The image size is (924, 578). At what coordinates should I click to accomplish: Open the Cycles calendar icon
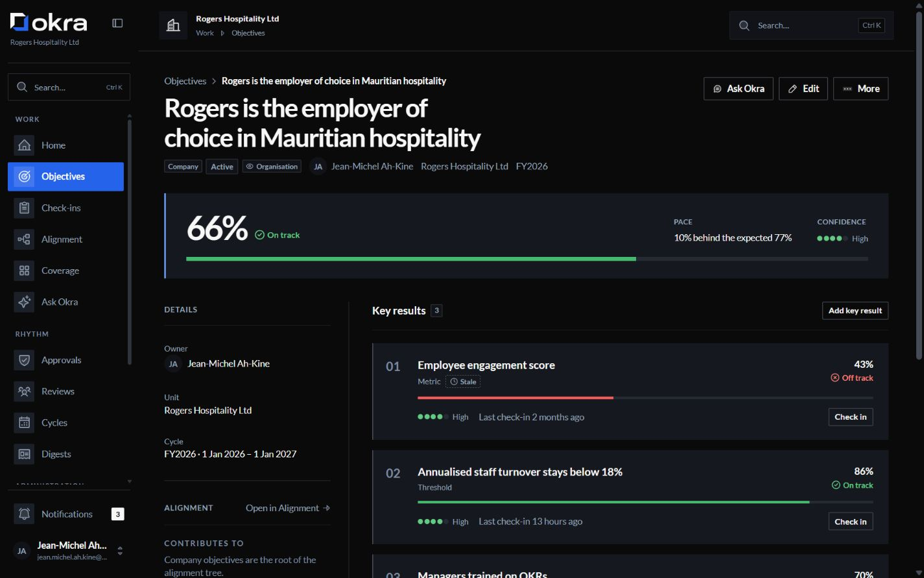coord(24,422)
